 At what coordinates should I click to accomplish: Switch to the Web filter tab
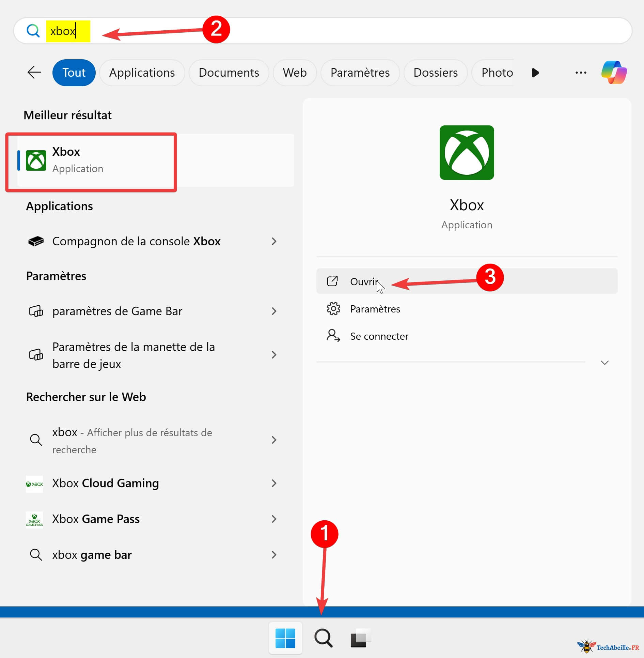295,73
